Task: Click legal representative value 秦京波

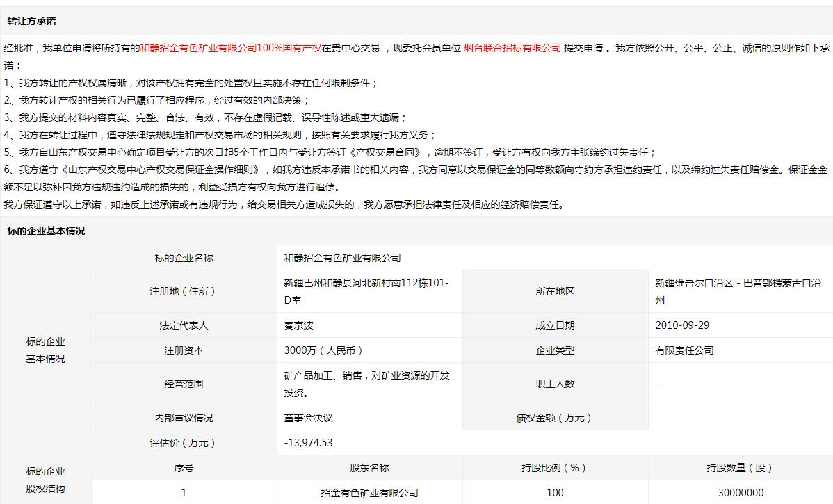Action: [x=298, y=325]
